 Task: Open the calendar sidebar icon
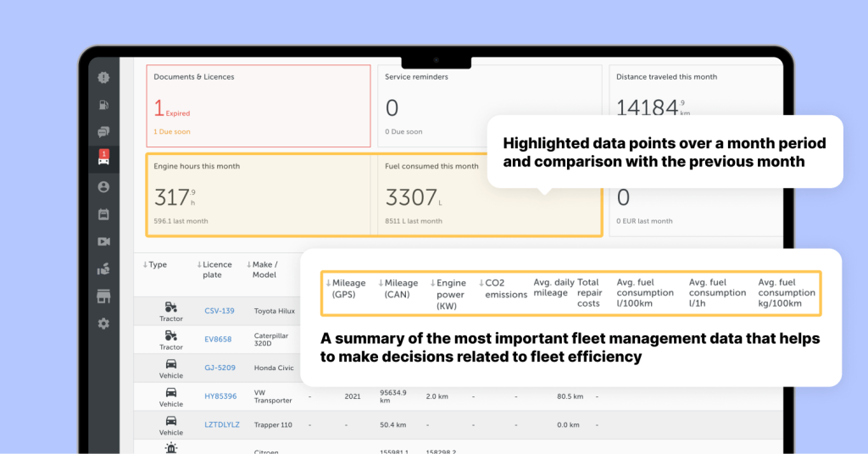click(x=103, y=213)
